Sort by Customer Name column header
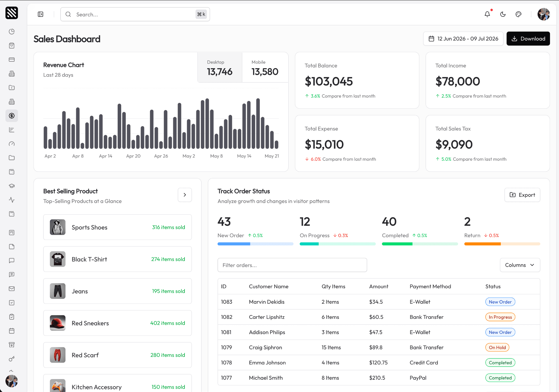This screenshot has width=559, height=392. [269, 286]
